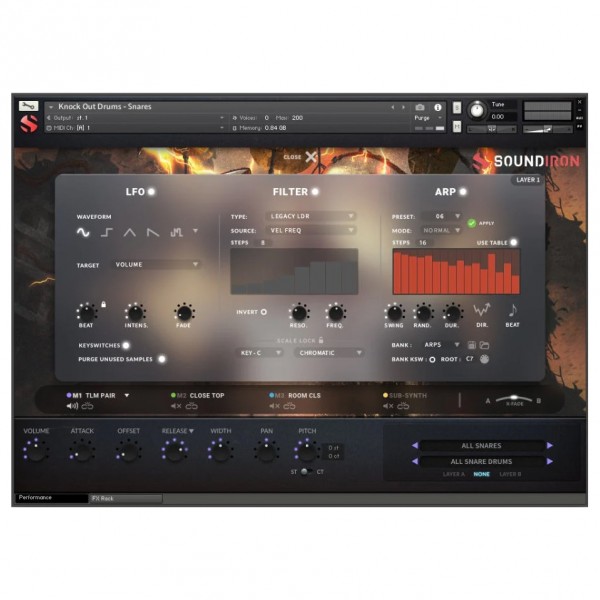The width and height of the screenshot is (600, 600).
Task: Click link icon under M2 Close Top
Action: [192, 406]
